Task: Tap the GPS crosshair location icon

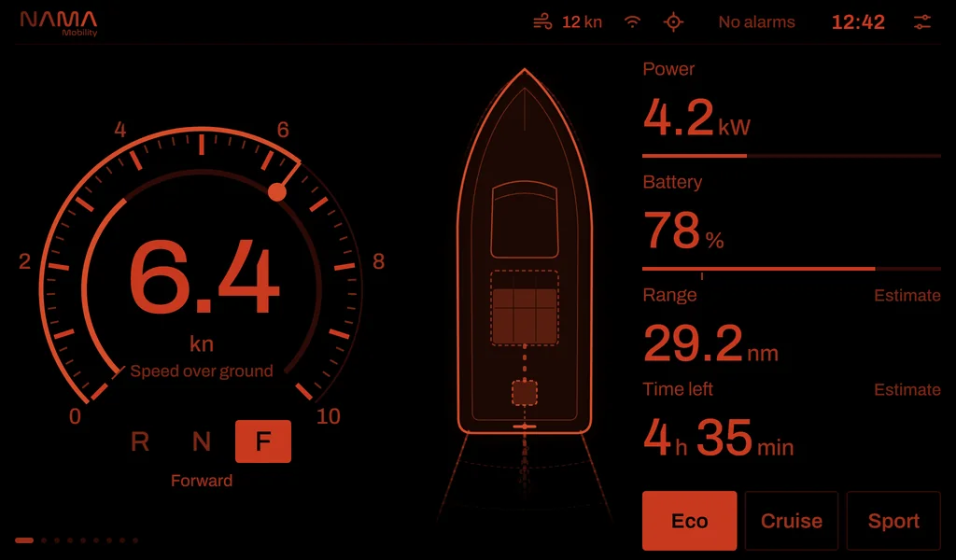Action: 673,22
